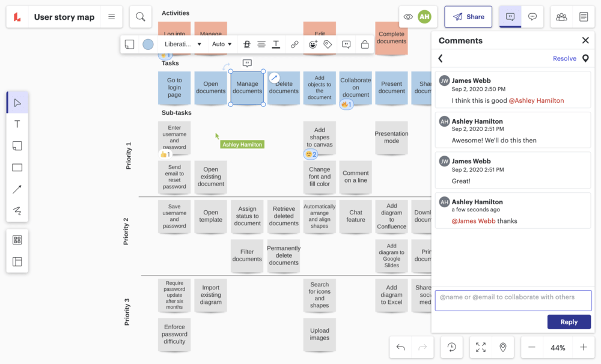This screenshot has width=601, height=364.
Task: Toggle bold text formatting
Action: [x=247, y=44]
